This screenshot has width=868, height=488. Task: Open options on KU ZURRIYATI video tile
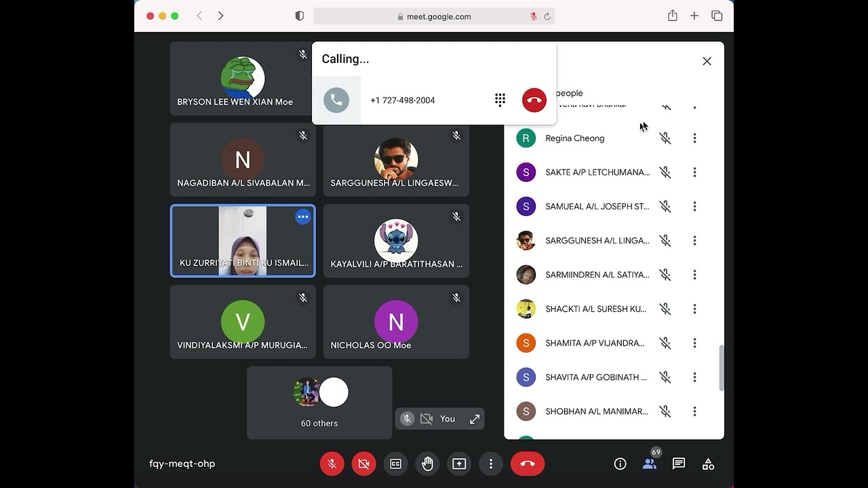coord(303,217)
